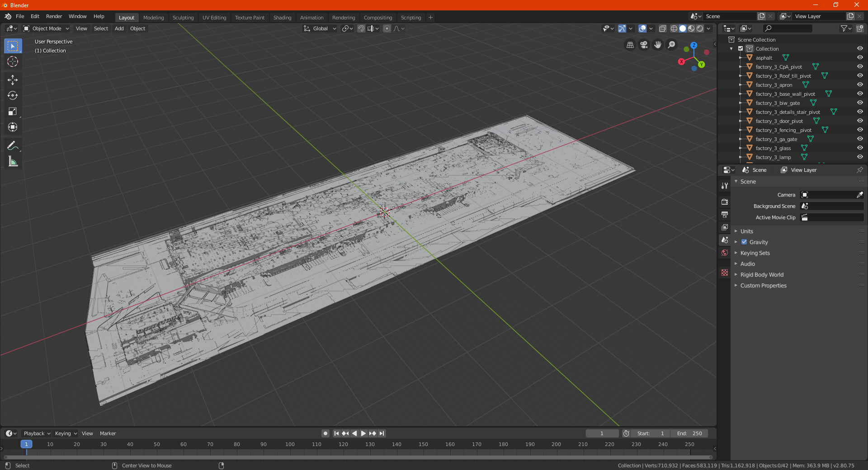Toggle snapping magnet
Screen dimensions: 868x470
pyautogui.click(x=361, y=28)
